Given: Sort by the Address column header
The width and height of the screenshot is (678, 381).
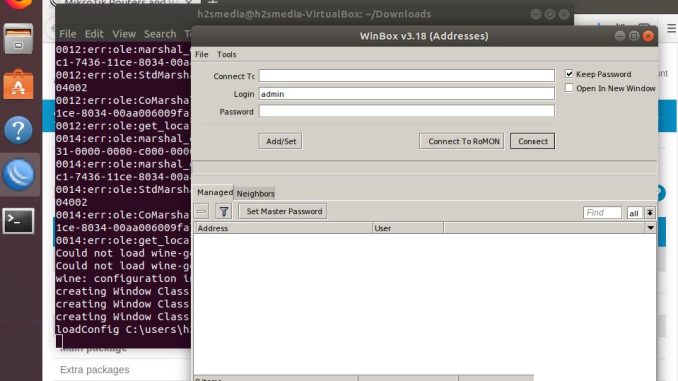Looking at the screenshot, I should point(283,228).
